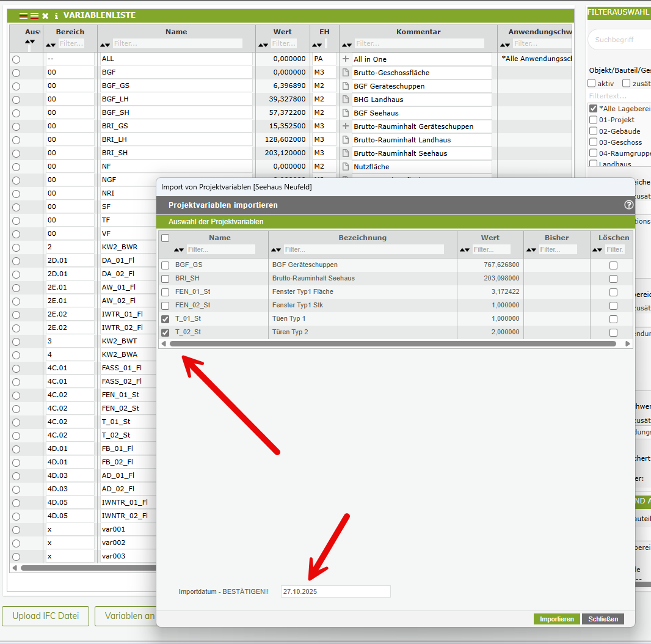Open help via the question mark in the import dialog
The width and height of the screenshot is (651, 644).
(x=628, y=205)
